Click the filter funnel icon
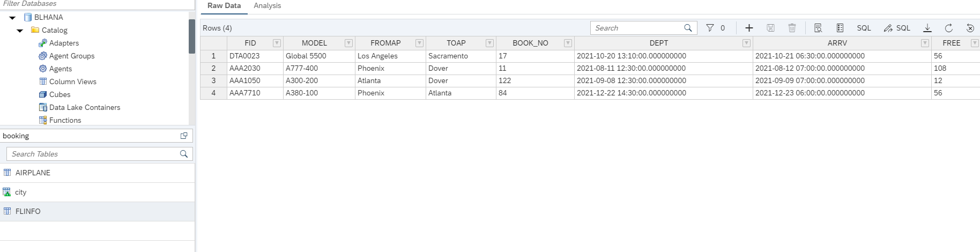The width and height of the screenshot is (980, 252). [x=710, y=28]
